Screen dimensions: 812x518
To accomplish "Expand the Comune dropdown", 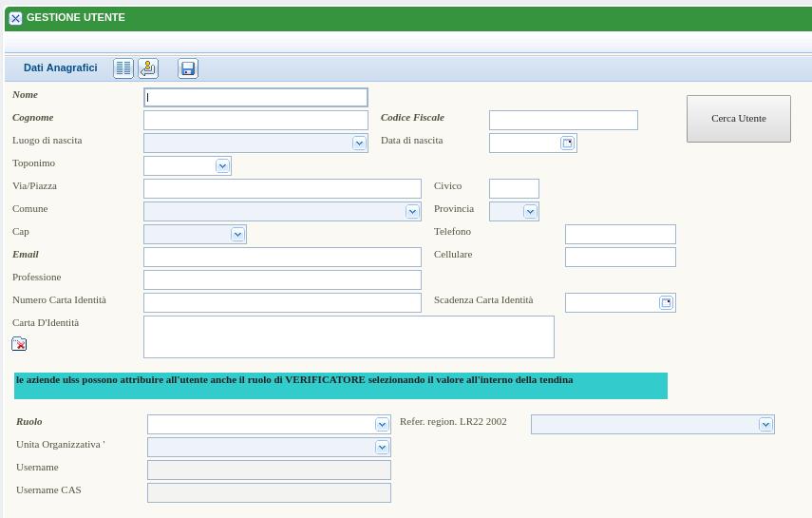I will 412,212.
